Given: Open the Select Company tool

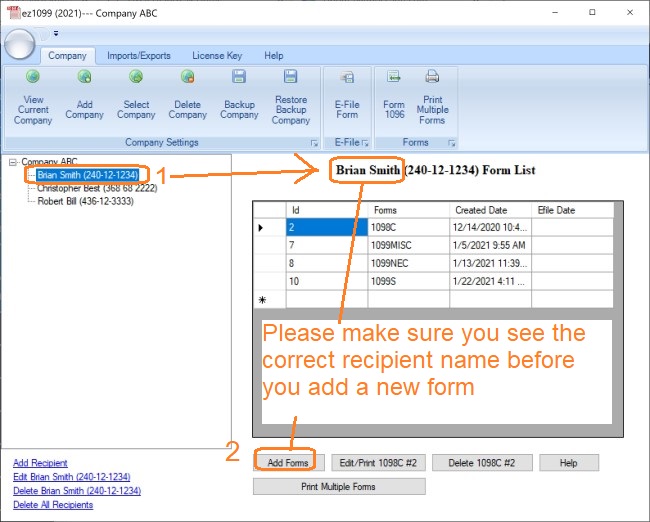Looking at the screenshot, I should click(136, 77).
